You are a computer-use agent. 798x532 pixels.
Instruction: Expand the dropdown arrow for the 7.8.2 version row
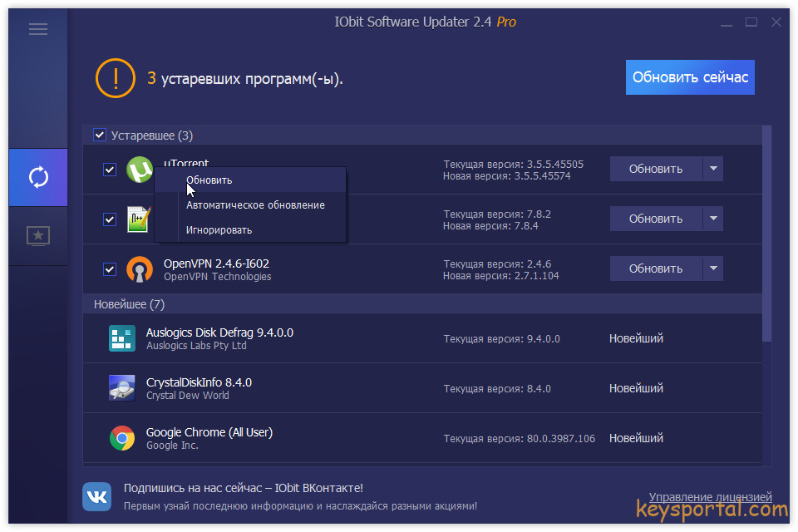713,219
